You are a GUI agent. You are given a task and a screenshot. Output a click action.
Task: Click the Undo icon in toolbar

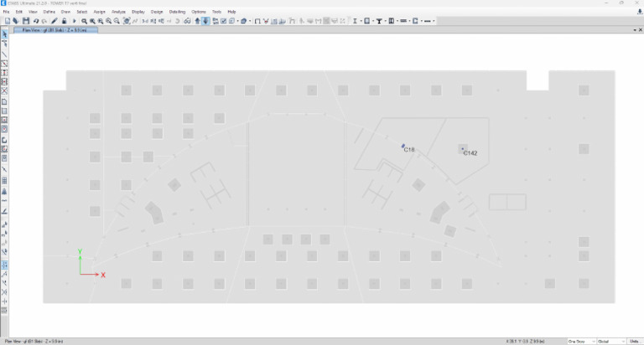pyautogui.click(x=36, y=21)
